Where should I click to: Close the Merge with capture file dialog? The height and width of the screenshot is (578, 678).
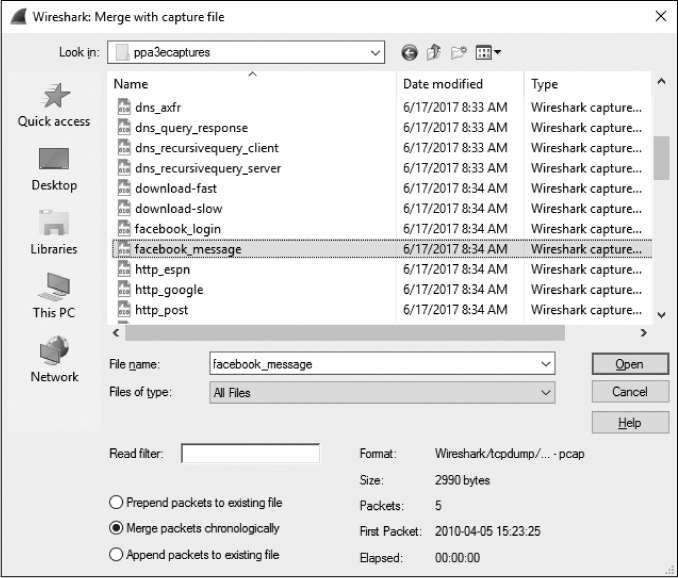click(660, 16)
